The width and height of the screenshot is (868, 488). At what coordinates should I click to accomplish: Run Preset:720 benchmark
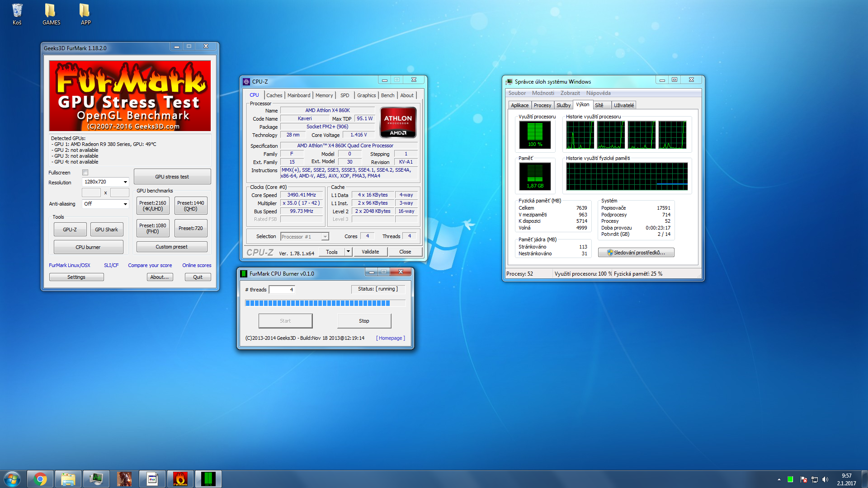click(x=191, y=228)
